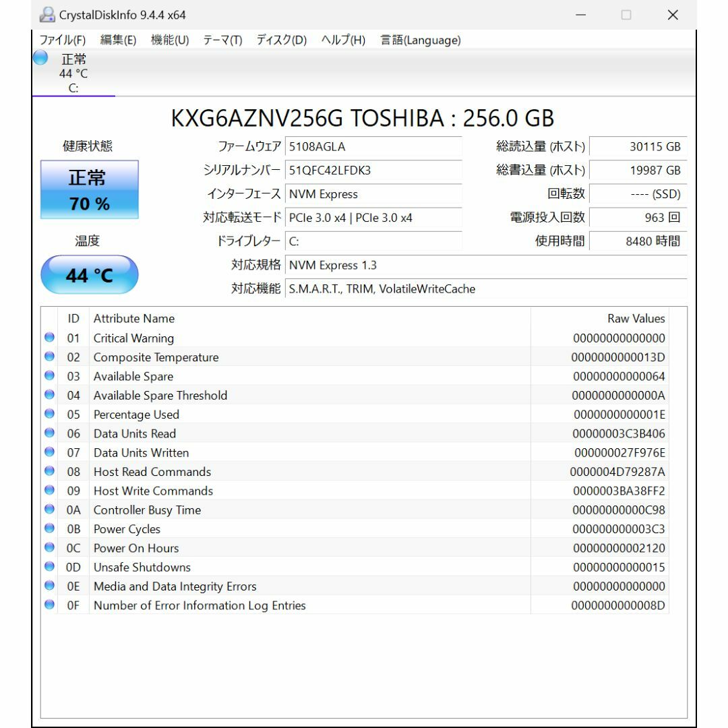Image resolution: width=728 pixels, height=728 pixels.
Task: Select the C: drive tab showing 正常 44 °C
Action: [x=73, y=72]
